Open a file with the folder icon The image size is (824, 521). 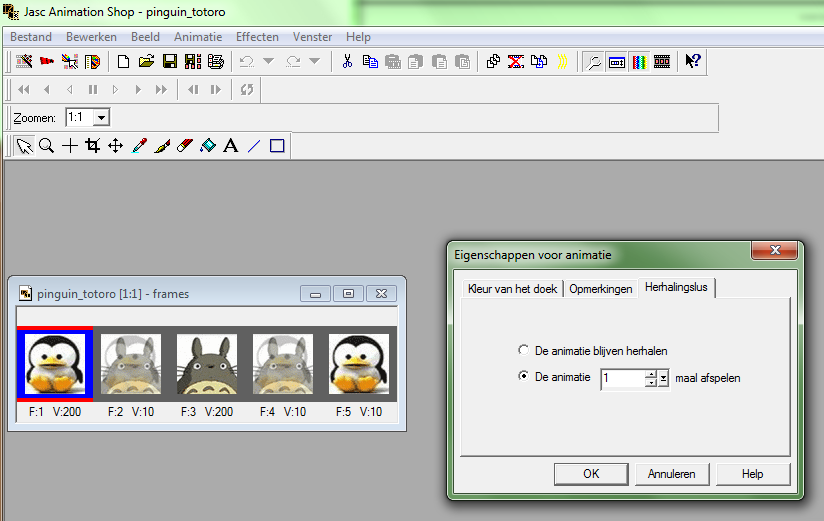[x=146, y=62]
